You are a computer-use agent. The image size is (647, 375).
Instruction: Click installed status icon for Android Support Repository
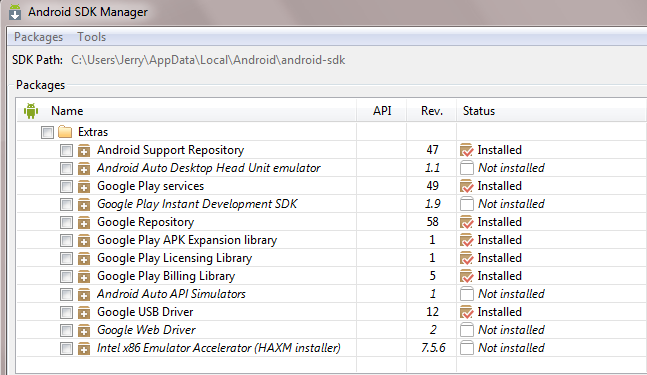click(x=467, y=150)
